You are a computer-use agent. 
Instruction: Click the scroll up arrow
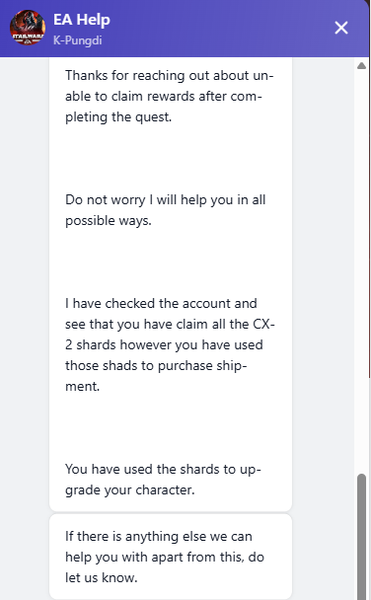(361, 66)
